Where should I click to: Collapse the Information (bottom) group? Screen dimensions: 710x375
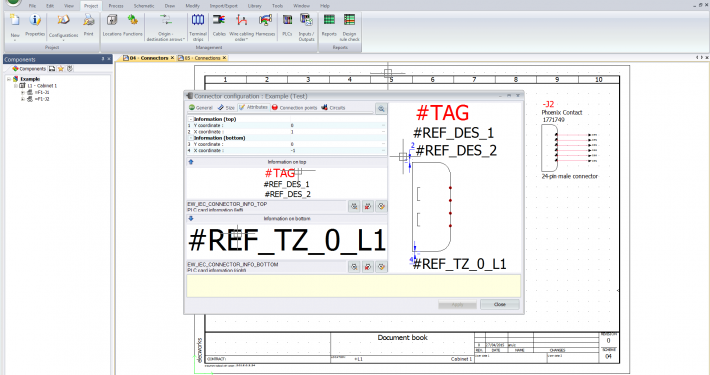191,138
